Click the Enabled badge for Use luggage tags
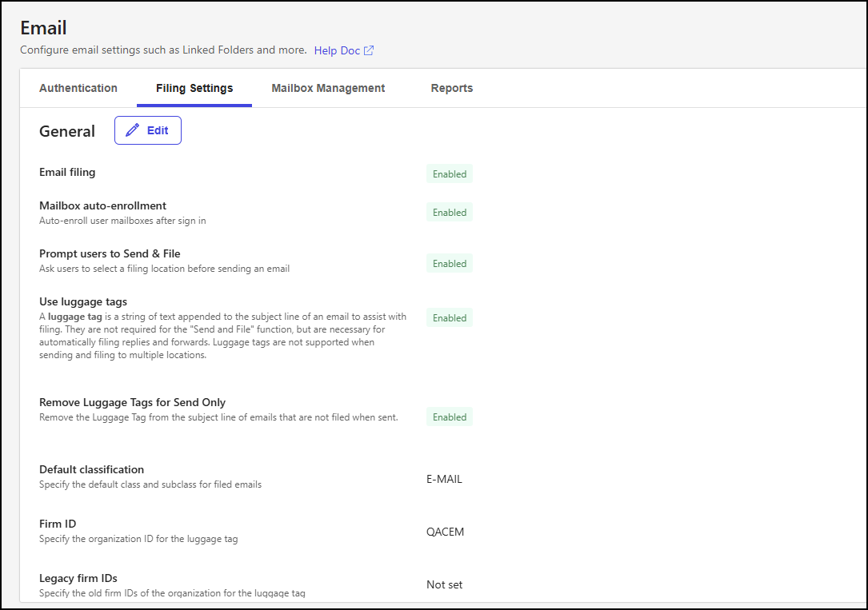Viewport: 868px width, 610px height. tap(449, 317)
